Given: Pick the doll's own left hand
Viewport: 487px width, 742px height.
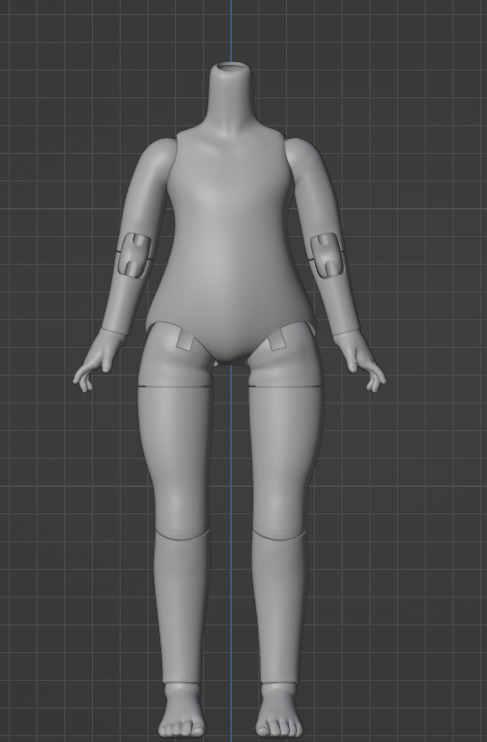Looking at the screenshot, I should (359, 361).
